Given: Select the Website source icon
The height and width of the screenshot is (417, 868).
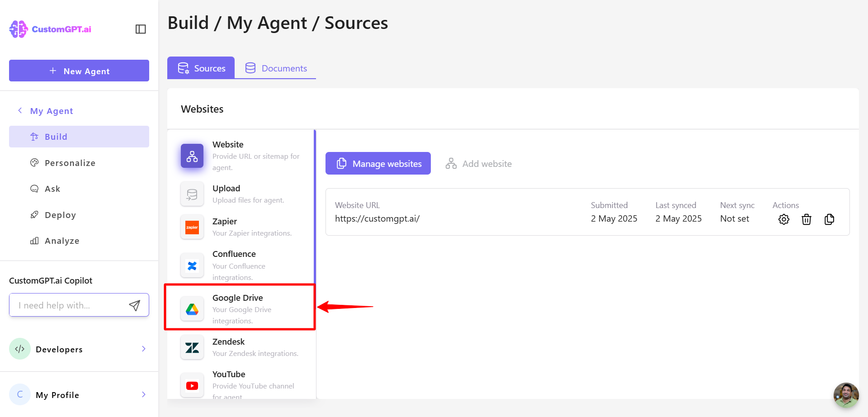Looking at the screenshot, I should 192,156.
